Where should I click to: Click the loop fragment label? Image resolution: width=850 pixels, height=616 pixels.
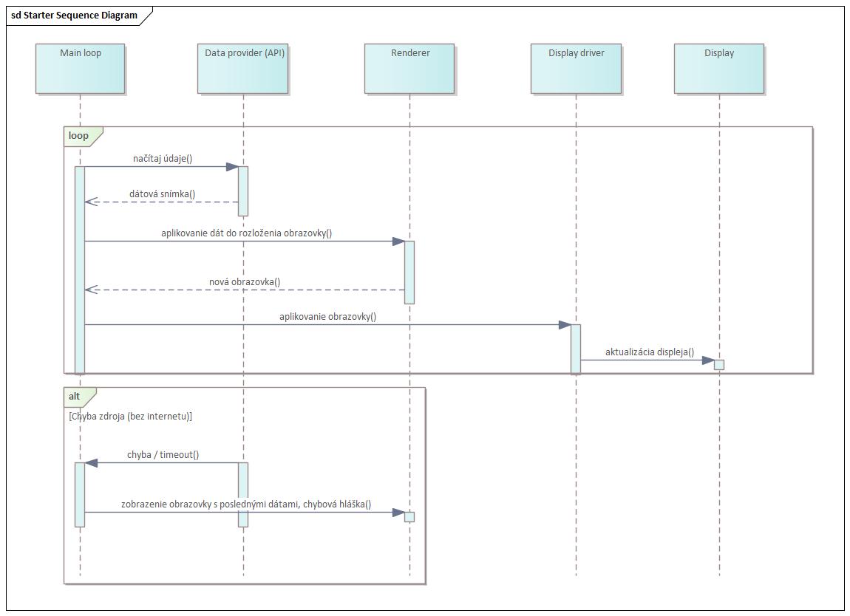[x=79, y=136]
